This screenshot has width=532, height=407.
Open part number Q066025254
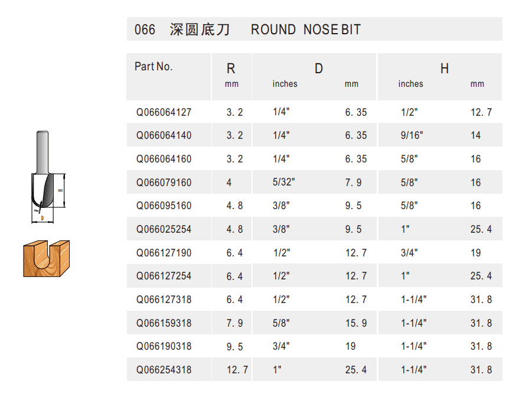pos(164,229)
